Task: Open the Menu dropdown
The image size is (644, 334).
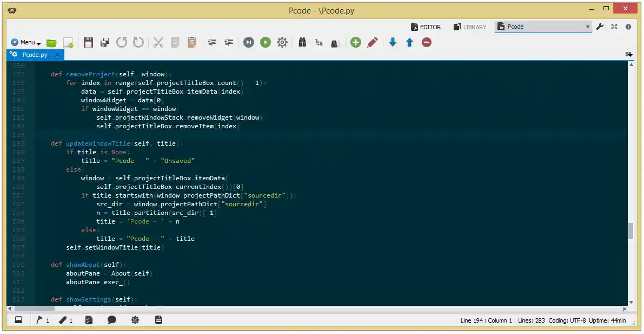Action: [x=26, y=42]
